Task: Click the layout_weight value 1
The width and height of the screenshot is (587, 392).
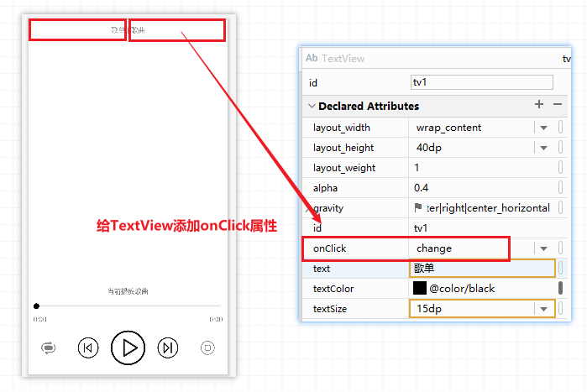Action: (x=417, y=168)
